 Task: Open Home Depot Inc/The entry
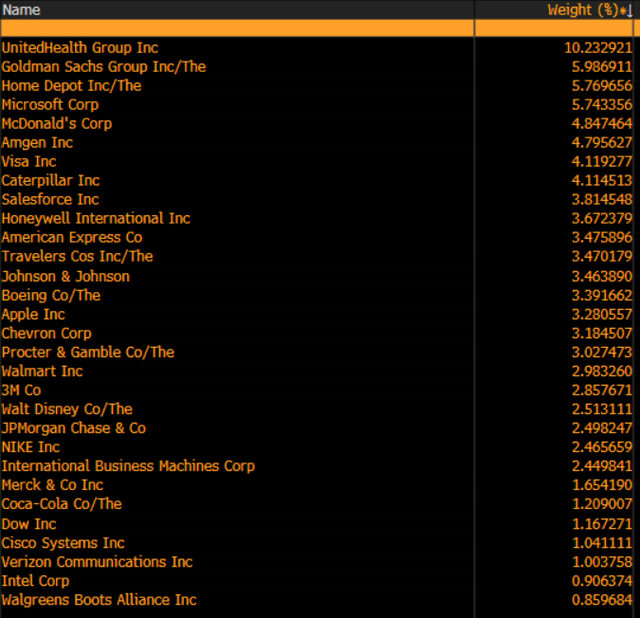[71, 86]
